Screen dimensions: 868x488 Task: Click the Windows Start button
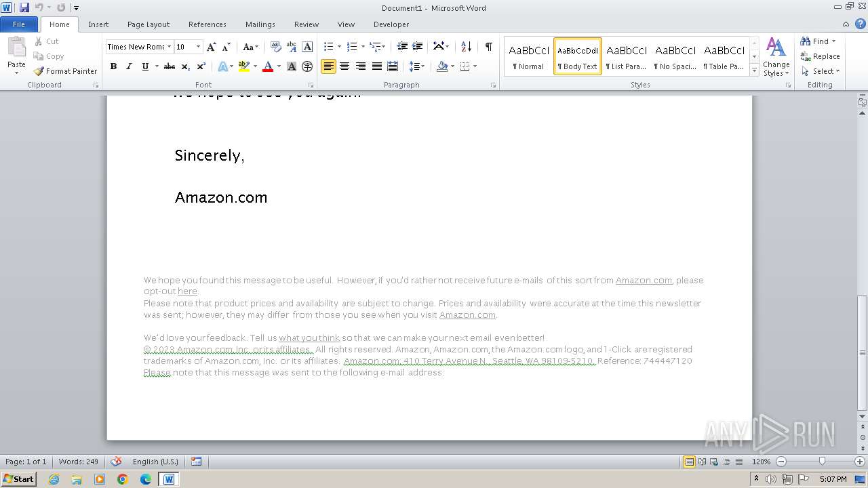[x=18, y=479]
